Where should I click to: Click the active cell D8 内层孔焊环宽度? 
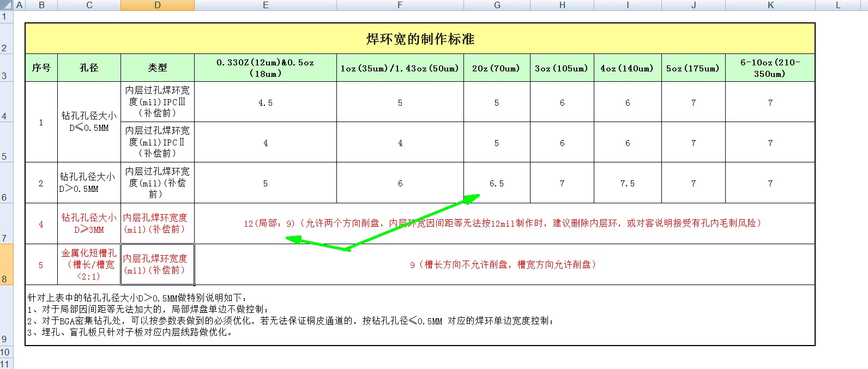(x=158, y=264)
